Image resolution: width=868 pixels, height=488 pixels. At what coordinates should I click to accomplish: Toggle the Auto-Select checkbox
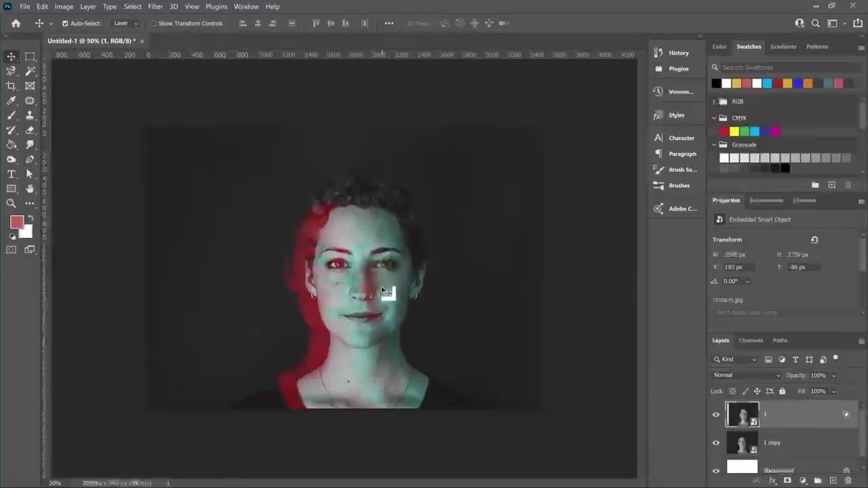click(x=65, y=23)
